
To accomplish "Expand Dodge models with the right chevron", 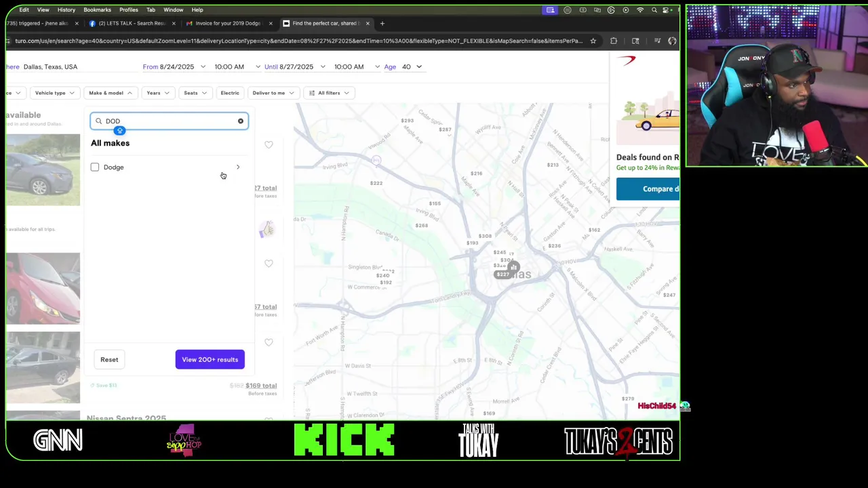I will click(x=237, y=167).
